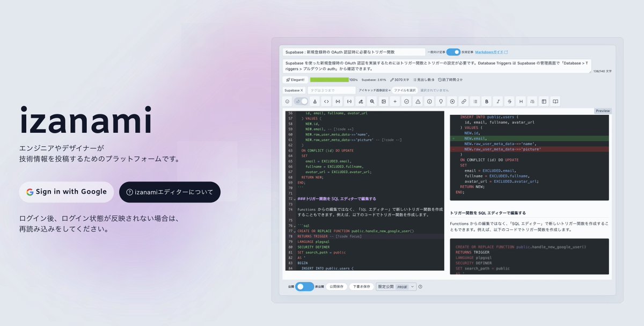
Task: Click the magnifier zoom icon in toolbar
Action: click(372, 101)
